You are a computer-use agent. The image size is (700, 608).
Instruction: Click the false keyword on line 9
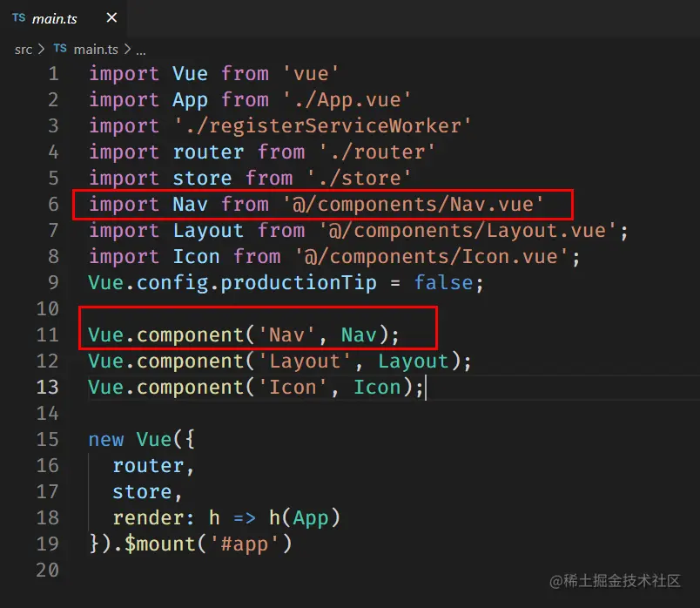click(443, 283)
